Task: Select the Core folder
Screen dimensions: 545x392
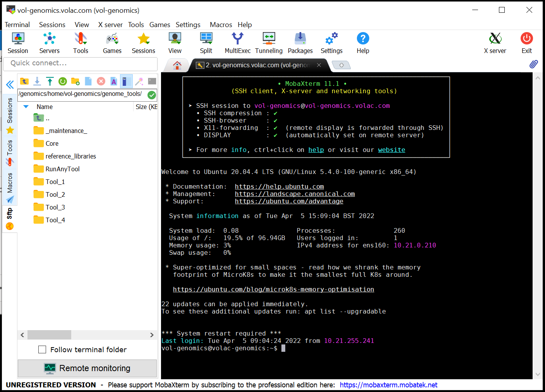Action: coord(46,143)
